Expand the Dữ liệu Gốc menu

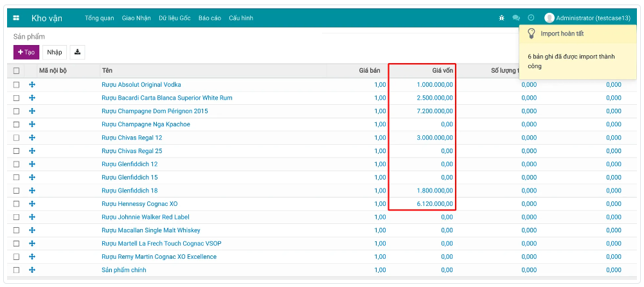174,18
